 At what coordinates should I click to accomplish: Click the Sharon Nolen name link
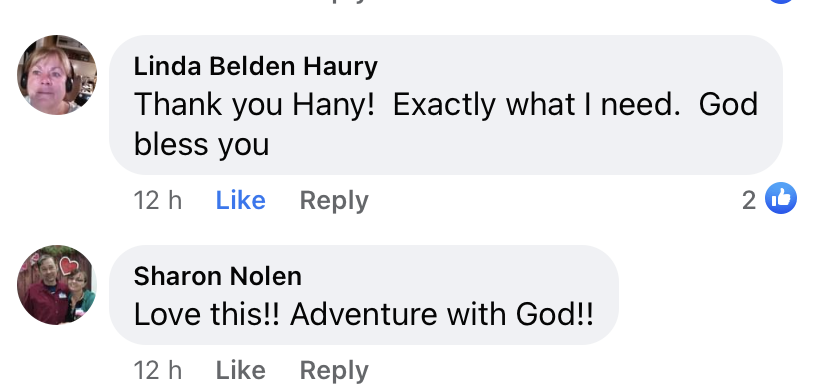(217, 276)
